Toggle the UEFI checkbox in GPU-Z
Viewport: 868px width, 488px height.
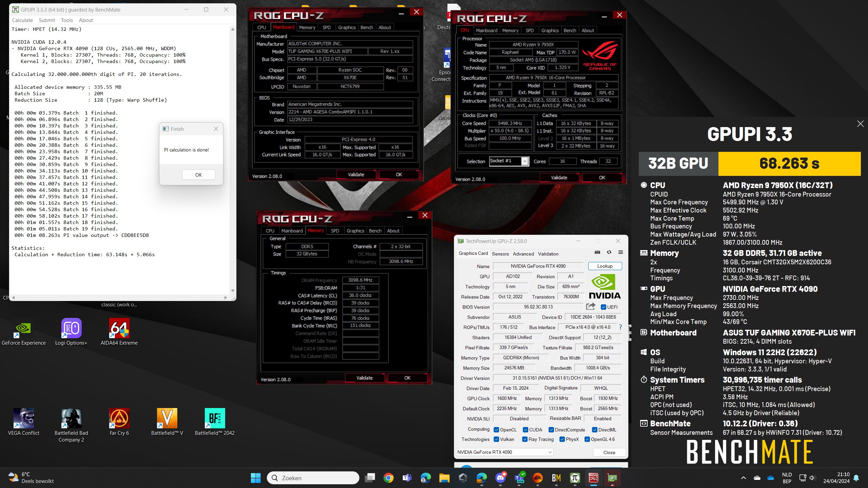604,307
